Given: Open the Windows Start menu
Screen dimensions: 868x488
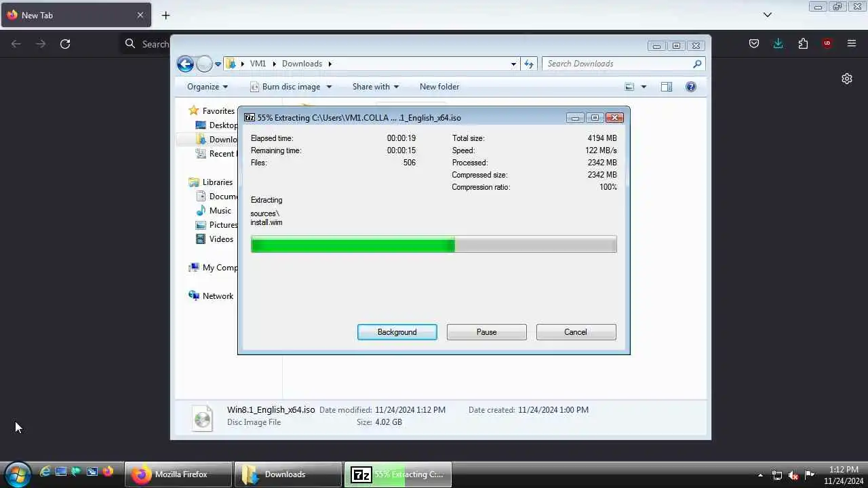Looking at the screenshot, I should [x=17, y=474].
